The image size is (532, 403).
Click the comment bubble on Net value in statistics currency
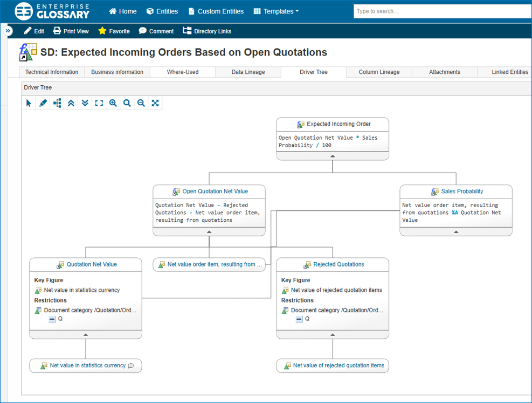[130, 365]
